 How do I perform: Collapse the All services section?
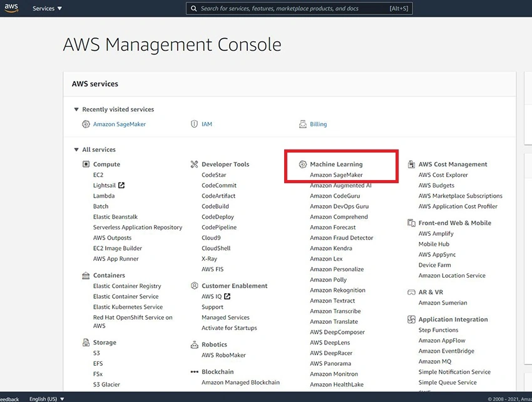pos(76,149)
